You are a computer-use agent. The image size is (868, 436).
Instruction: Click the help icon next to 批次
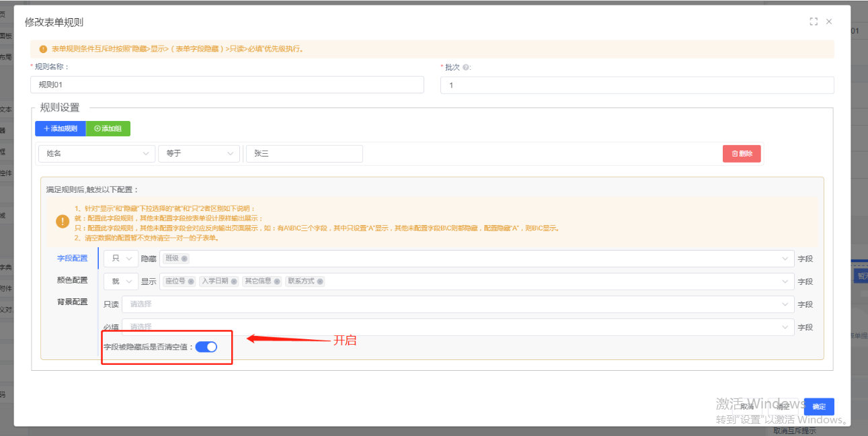[x=466, y=67]
